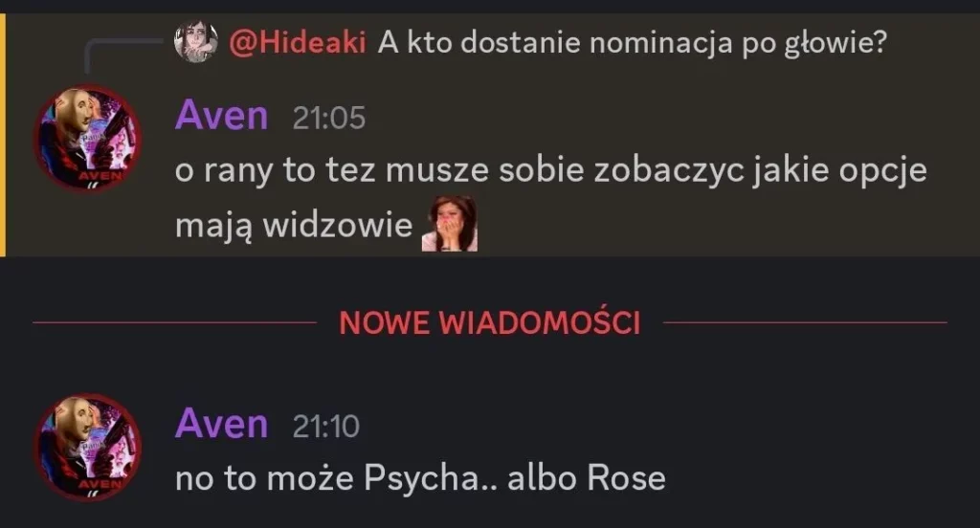Click the word 'Rose' in latest message
This screenshot has width=980, height=528.
(x=626, y=478)
